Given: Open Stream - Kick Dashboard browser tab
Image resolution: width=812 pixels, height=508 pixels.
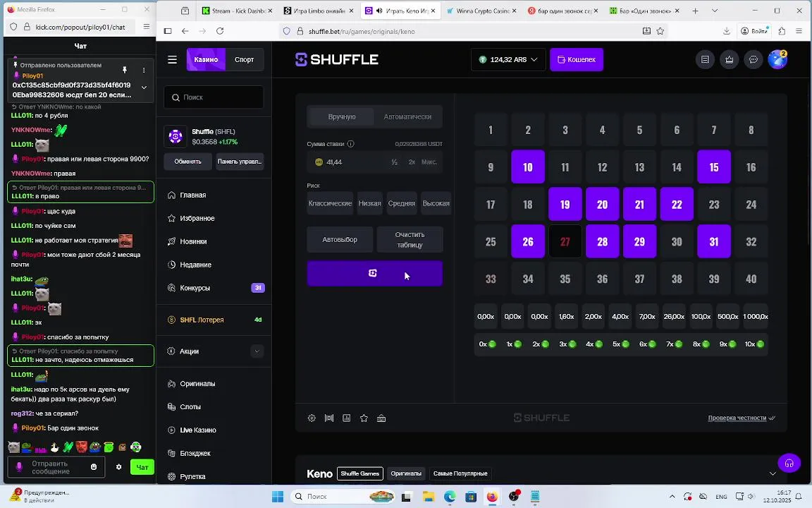Looking at the screenshot, I should pos(237,11).
